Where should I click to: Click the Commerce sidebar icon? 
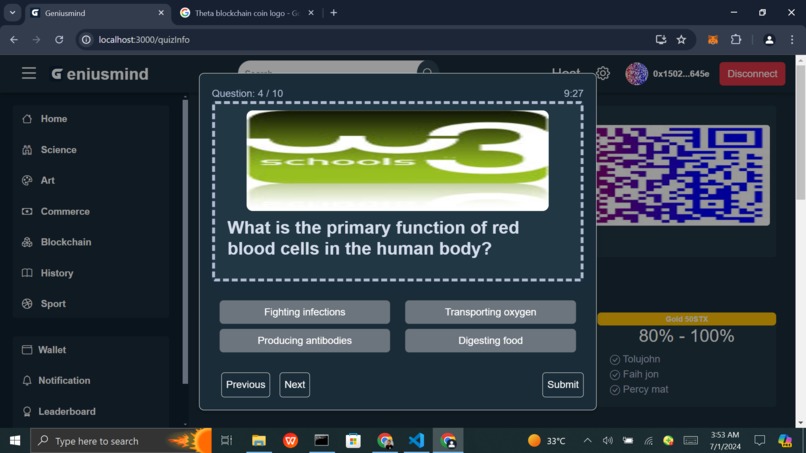(x=27, y=211)
